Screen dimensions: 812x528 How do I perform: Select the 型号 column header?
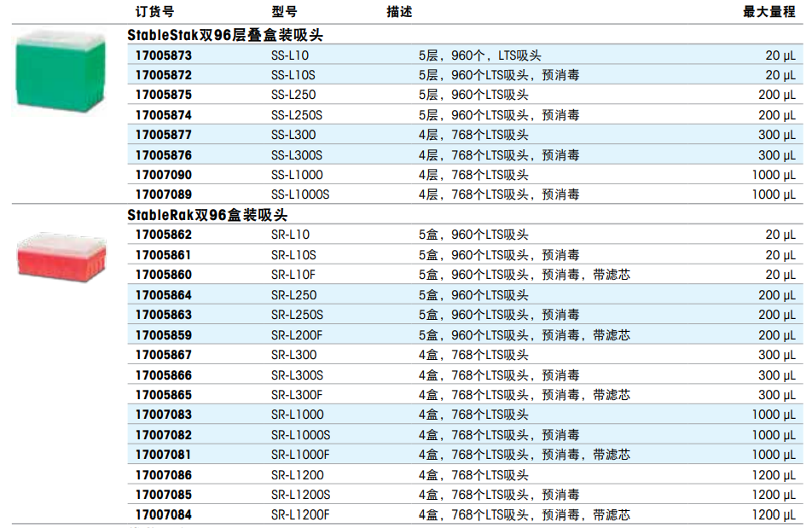(284, 11)
